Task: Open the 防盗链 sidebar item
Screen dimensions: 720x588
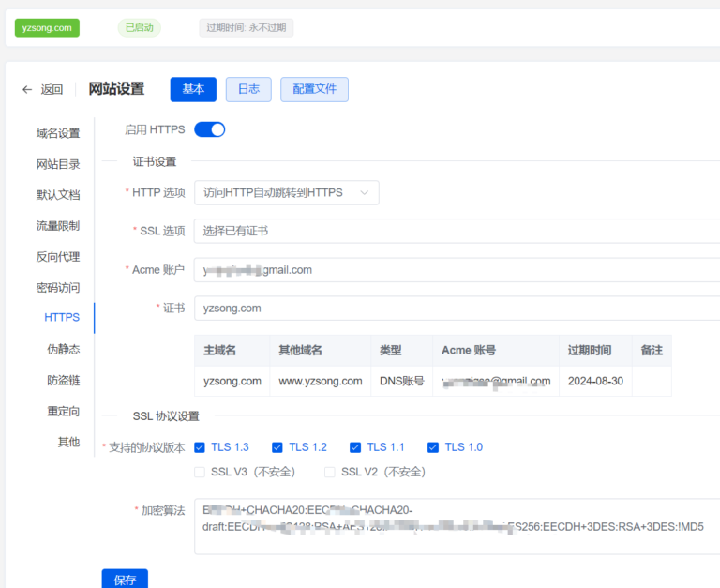Action: tap(63, 380)
